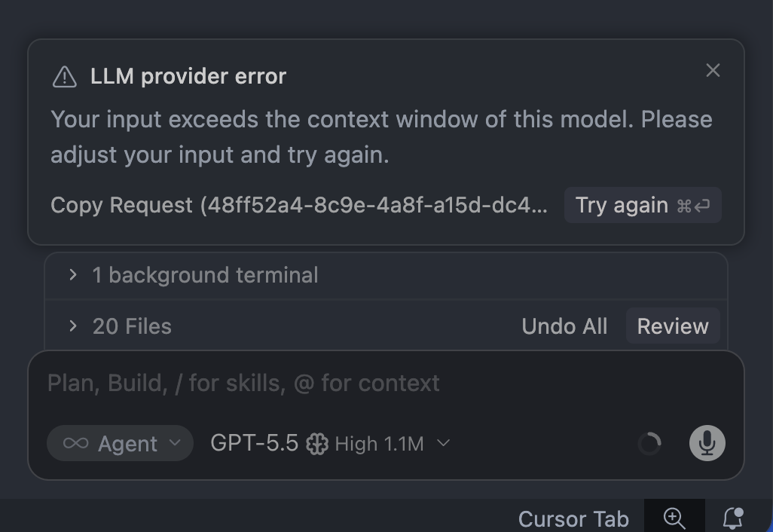Click the chevron after High 1.1M
Viewport: 773px width, 532px height.
(x=443, y=443)
